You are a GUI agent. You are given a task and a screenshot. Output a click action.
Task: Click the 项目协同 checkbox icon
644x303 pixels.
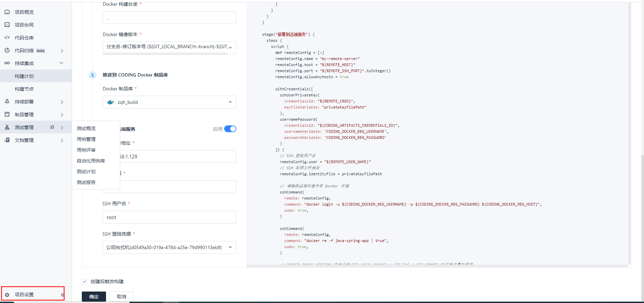(x=7, y=25)
